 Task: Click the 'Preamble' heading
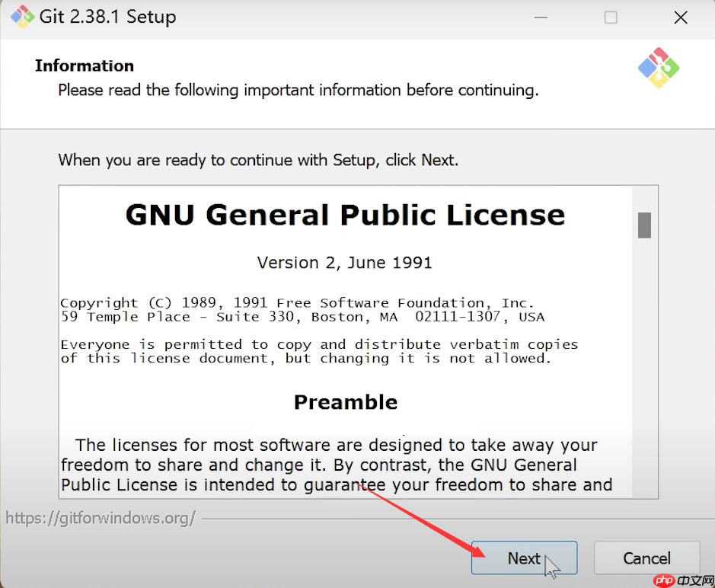pos(346,402)
